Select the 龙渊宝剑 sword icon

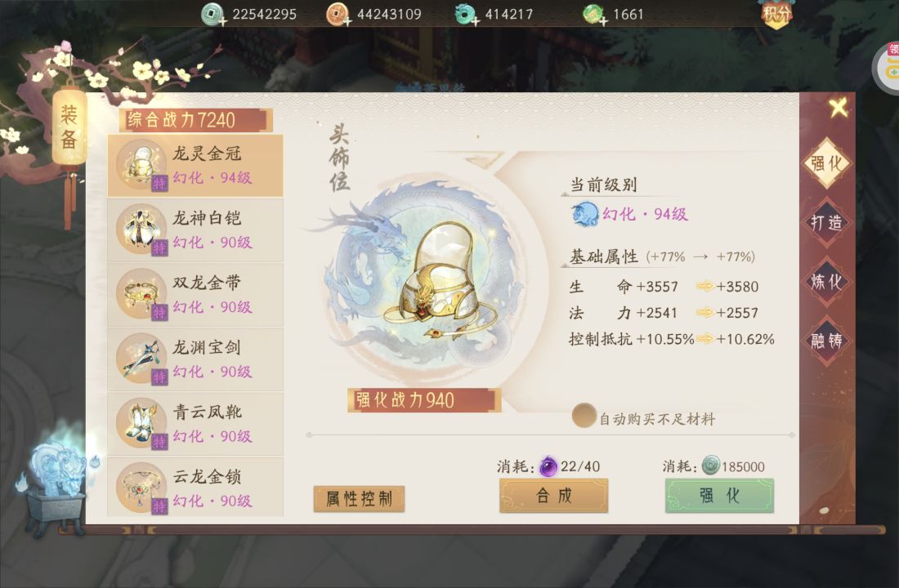[141, 359]
